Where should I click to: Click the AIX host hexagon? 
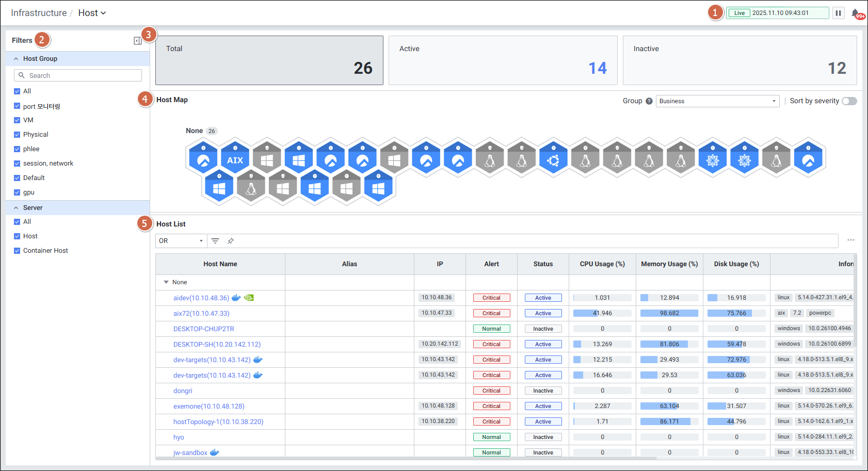(235, 159)
